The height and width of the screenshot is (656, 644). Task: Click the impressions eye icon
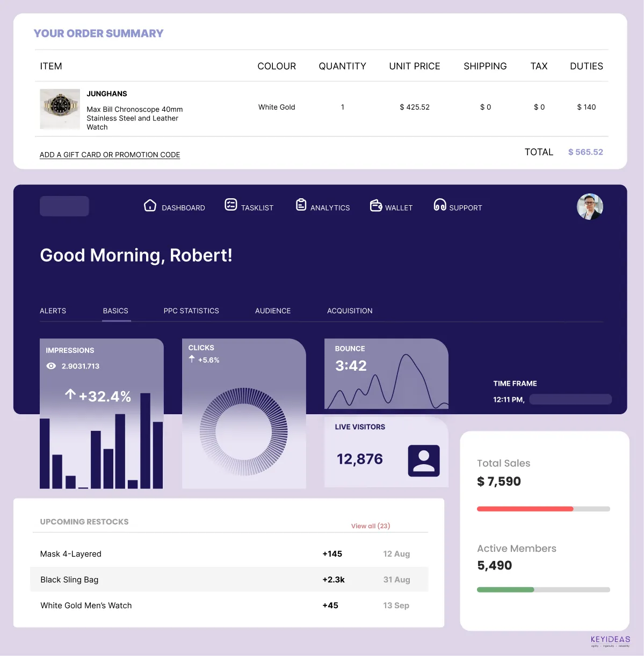coord(52,366)
